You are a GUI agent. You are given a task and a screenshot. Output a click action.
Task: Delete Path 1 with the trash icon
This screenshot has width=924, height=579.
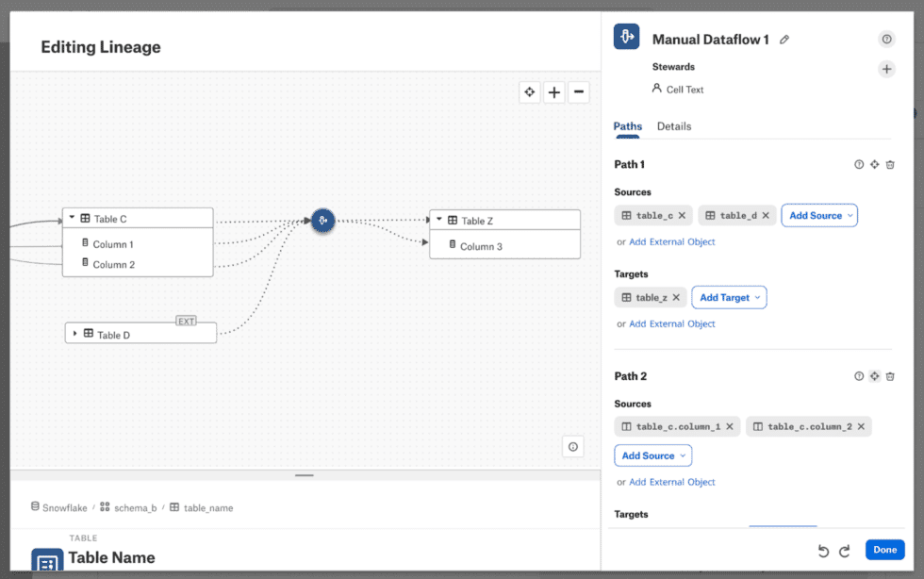pos(890,164)
